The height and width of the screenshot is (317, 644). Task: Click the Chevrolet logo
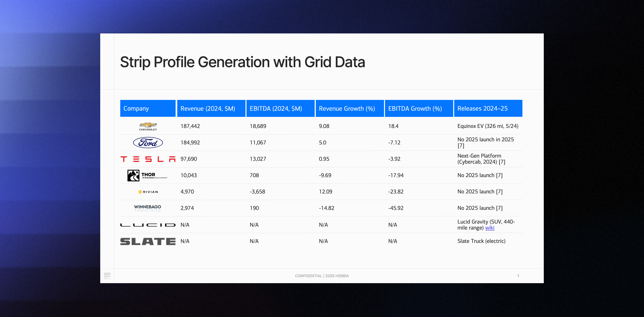tap(148, 126)
